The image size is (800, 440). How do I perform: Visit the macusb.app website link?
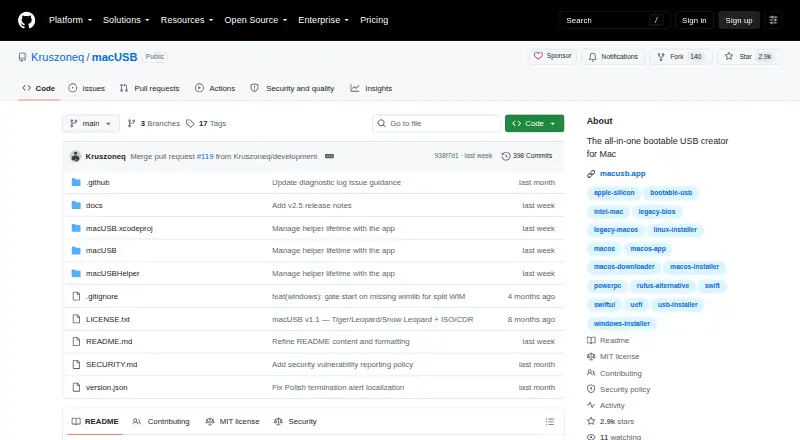622,174
